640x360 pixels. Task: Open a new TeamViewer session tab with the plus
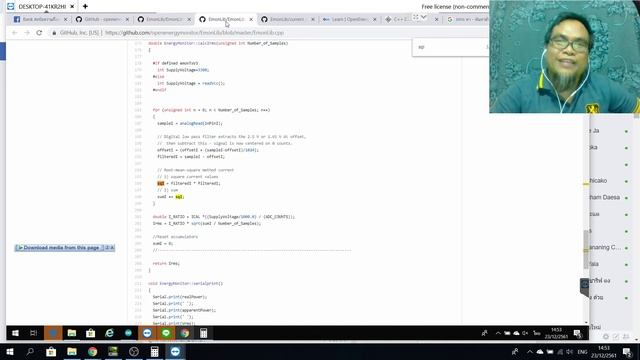[x=85, y=7]
